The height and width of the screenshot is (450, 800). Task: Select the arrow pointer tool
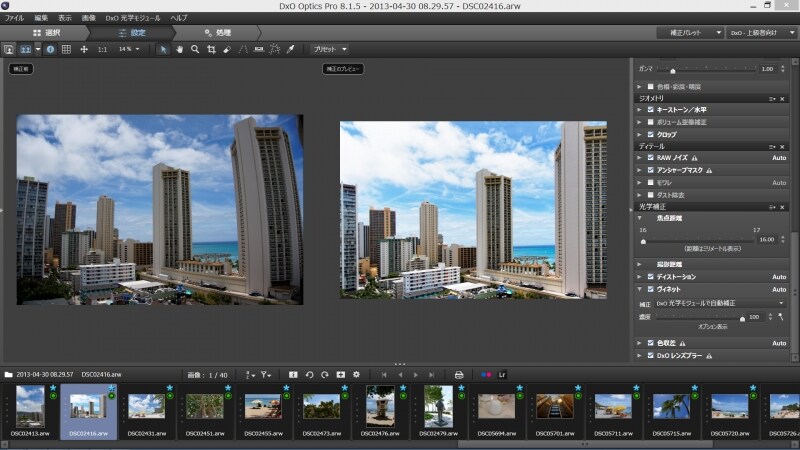click(163, 49)
